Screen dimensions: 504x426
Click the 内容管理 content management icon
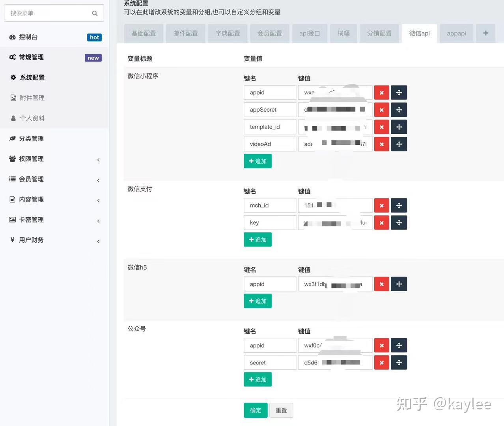[12, 199]
